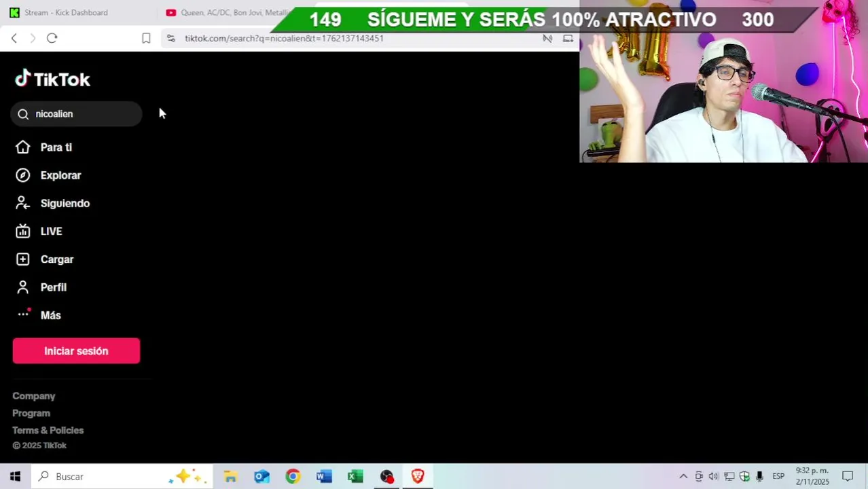
Task: Click the ESP language indicator
Action: (x=778, y=477)
